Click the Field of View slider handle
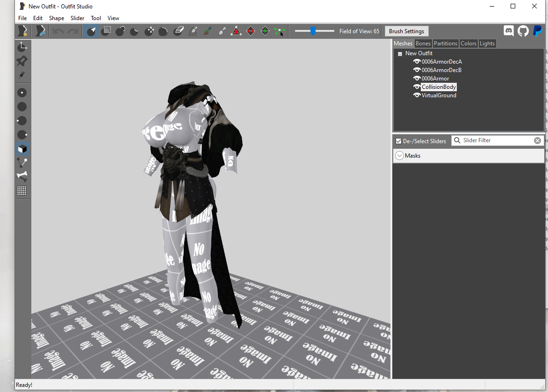Screen dimensions: 548x392 tap(313, 31)
